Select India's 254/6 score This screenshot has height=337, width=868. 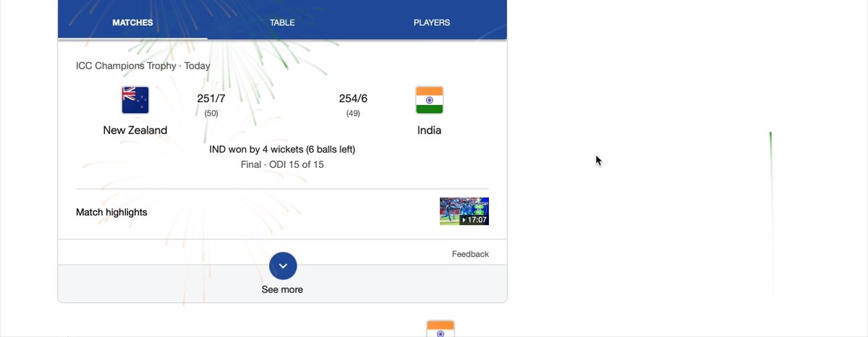353,98
